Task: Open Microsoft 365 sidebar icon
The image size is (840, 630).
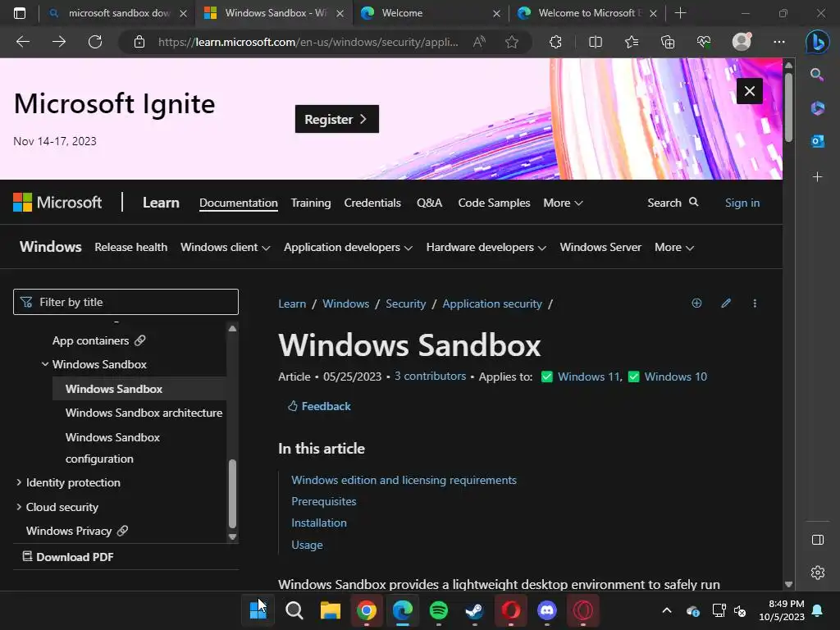Action: 818,107
